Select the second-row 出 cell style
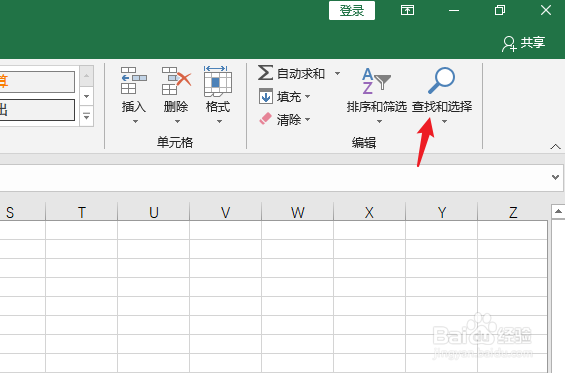The width and height of the screenshot is (565, 373). click(37, 110)
